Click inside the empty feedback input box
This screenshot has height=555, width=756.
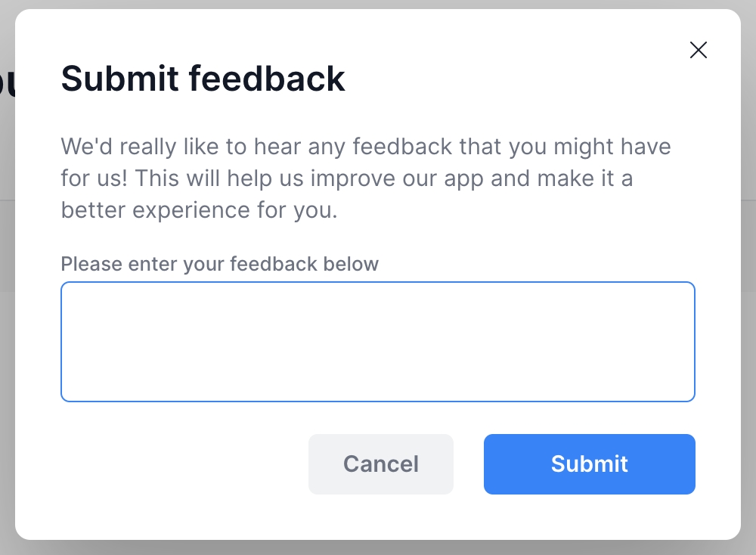(377, 341)
